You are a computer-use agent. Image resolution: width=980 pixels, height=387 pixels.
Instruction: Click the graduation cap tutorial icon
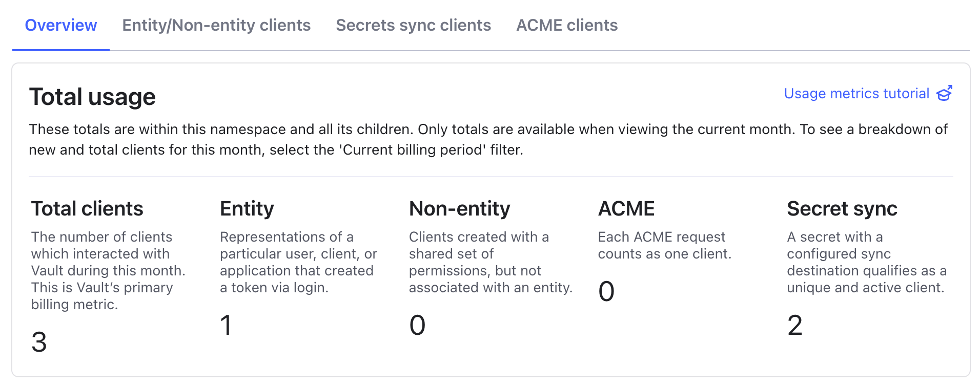[x=944, y=94]
